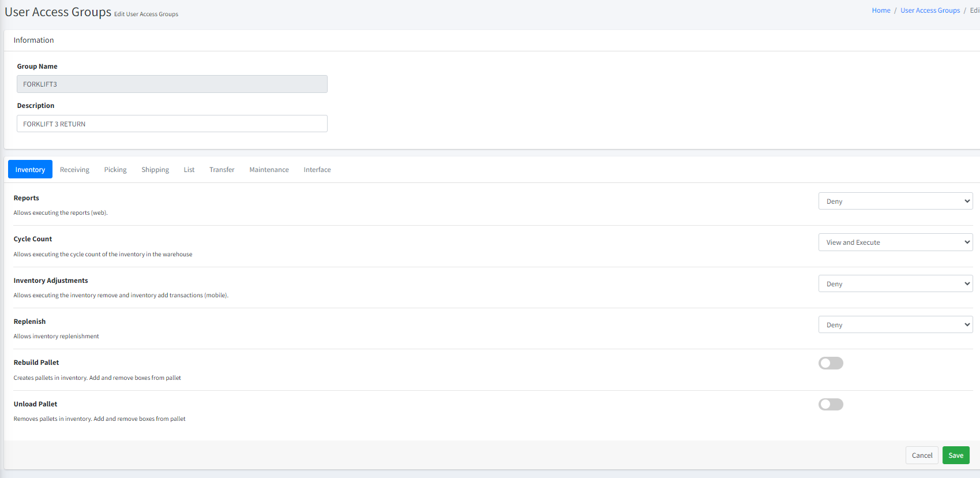Open the Picking tab
The image size is (980, 478).
point(115,170)
